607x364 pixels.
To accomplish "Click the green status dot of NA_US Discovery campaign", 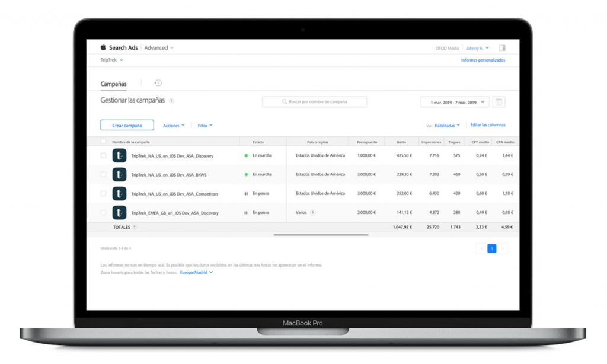I will click(x=246, y=155).
